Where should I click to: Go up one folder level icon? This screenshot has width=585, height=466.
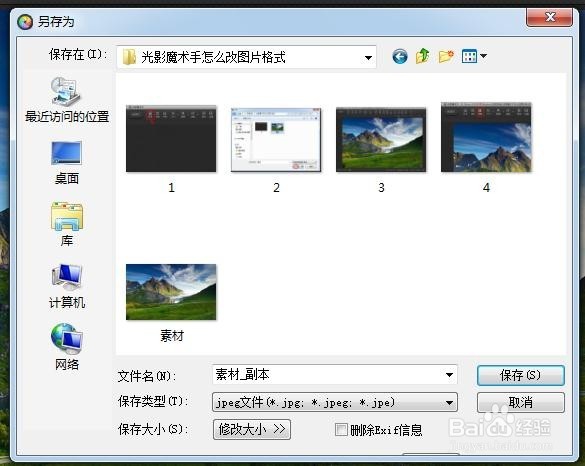point(423,56)
